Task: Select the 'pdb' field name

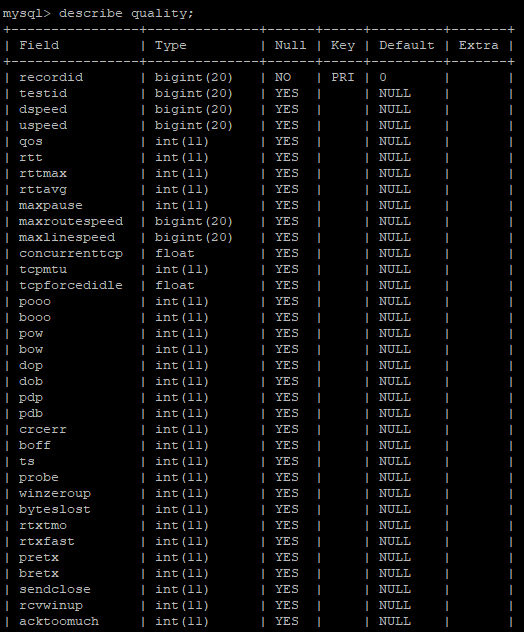Action: point(31,414)
